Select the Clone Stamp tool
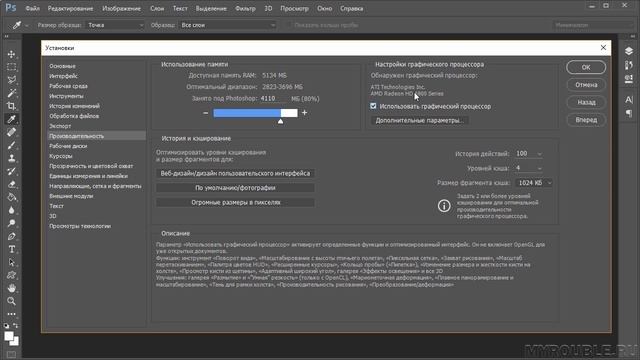 pyautogui.click(x=11, y=158)
